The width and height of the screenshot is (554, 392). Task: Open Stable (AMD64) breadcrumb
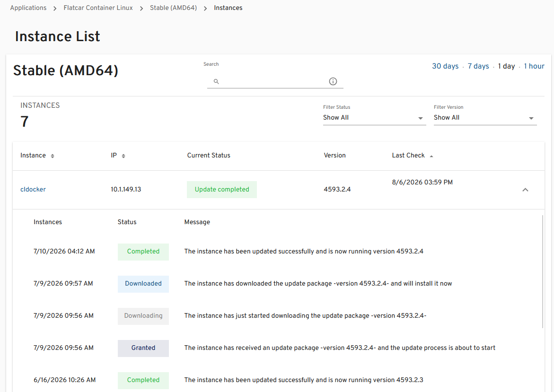point(173,8)
